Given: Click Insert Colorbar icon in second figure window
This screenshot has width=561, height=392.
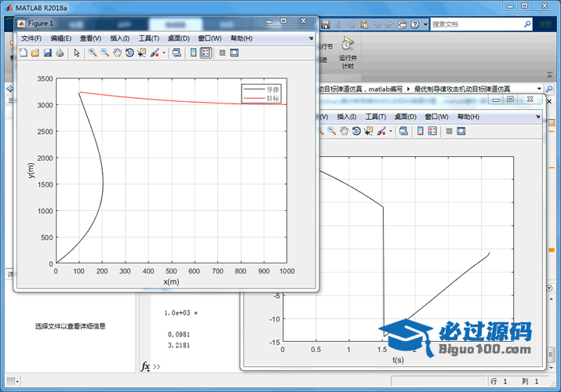Looking at the screenshot, I should click(x=420, y=131).
